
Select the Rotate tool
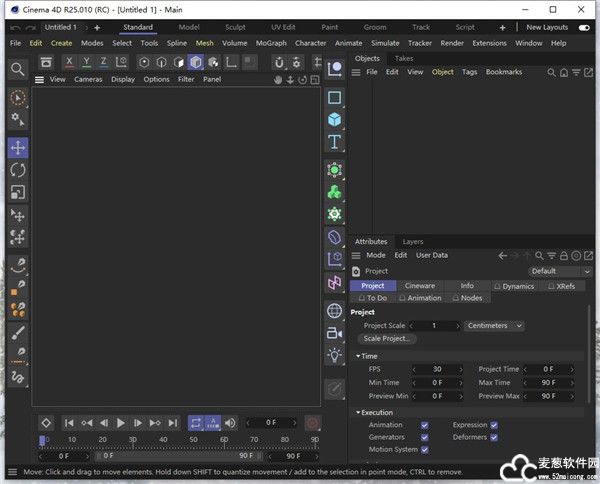pyautogui.click(x=18, y=170)
